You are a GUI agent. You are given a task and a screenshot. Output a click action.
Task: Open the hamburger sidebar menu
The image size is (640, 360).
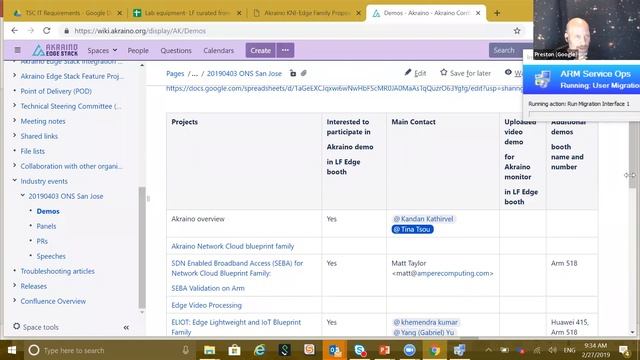coord(18,50)
